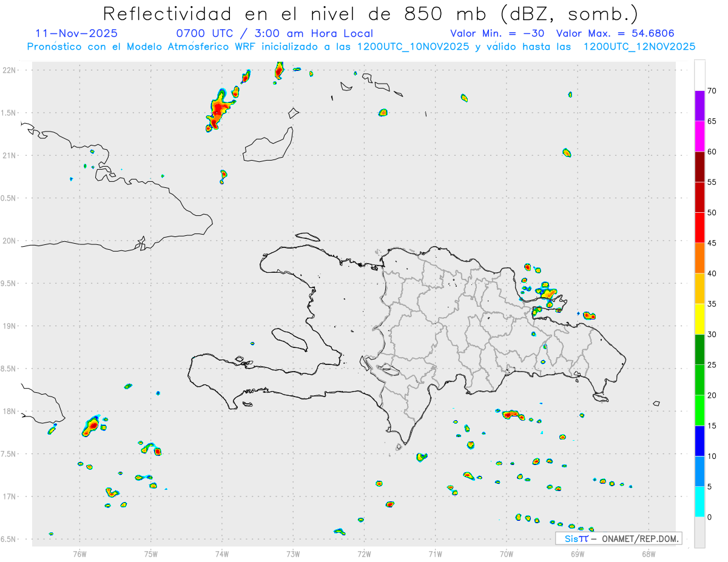Viewport: 728px width, 562px height.
Task: Click the '65' colorbar scale label
Action: (x=712, y=121)
